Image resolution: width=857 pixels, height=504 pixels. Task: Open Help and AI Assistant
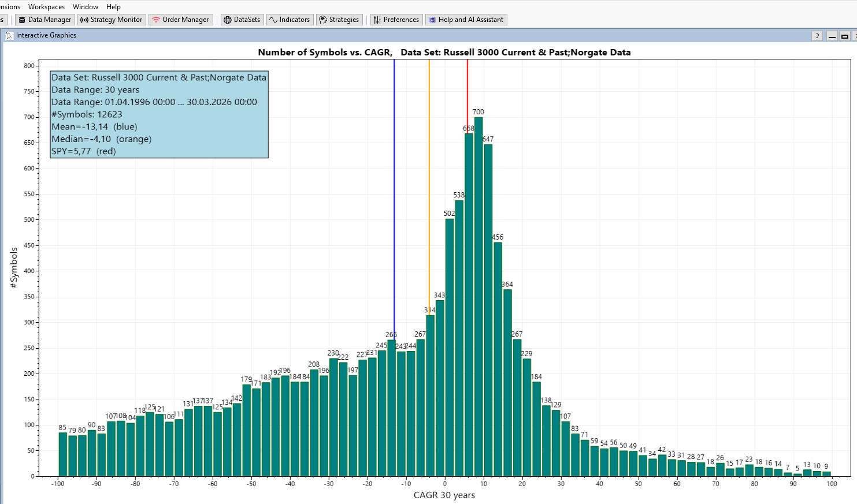pyautogui.click(x=465, y=20)
